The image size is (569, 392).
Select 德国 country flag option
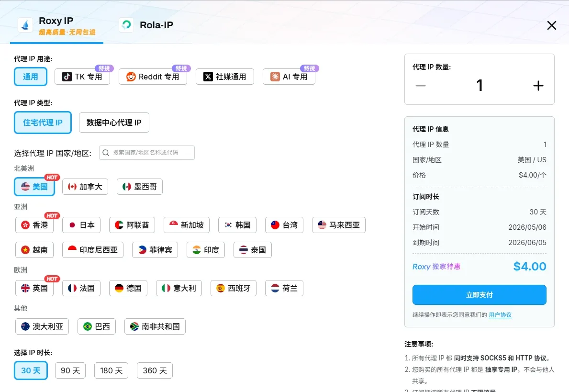[x=128, y=288]
